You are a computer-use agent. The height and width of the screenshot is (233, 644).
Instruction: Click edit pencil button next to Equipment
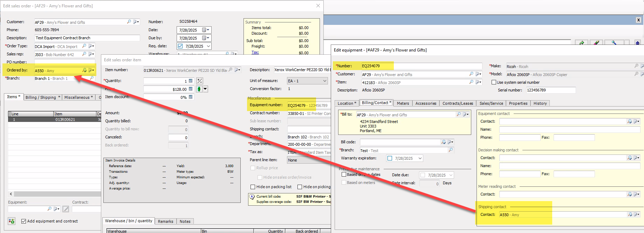point(66,209)
